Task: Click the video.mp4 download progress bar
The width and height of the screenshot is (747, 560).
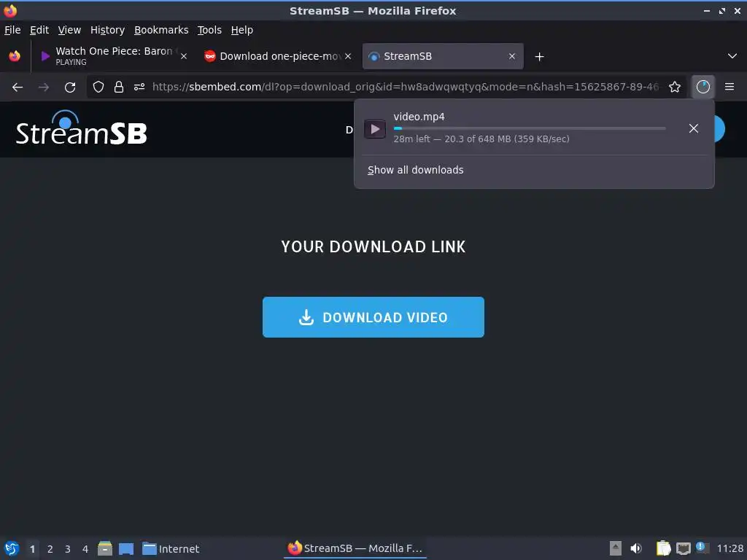Action: point(530,128)
